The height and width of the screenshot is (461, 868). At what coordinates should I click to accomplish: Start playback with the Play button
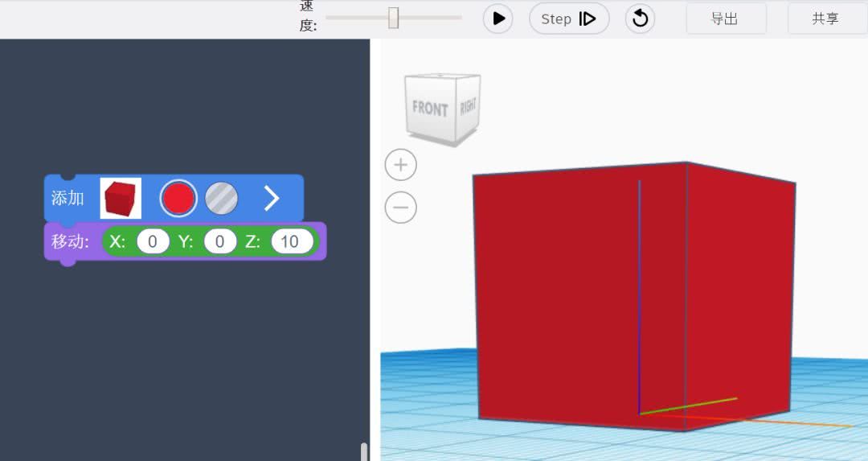[497, 19]
